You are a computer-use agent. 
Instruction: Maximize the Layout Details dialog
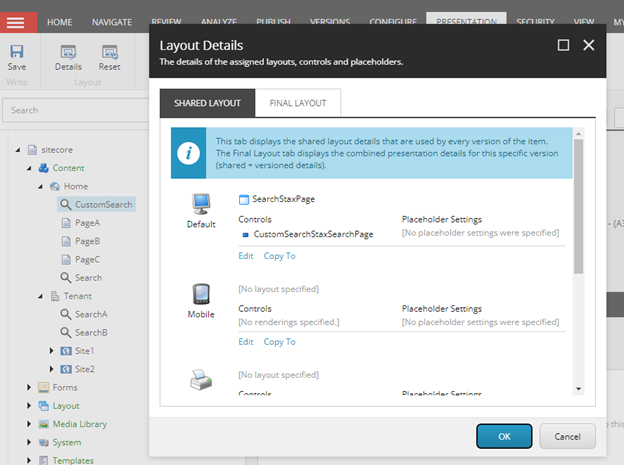coord(563,45)
